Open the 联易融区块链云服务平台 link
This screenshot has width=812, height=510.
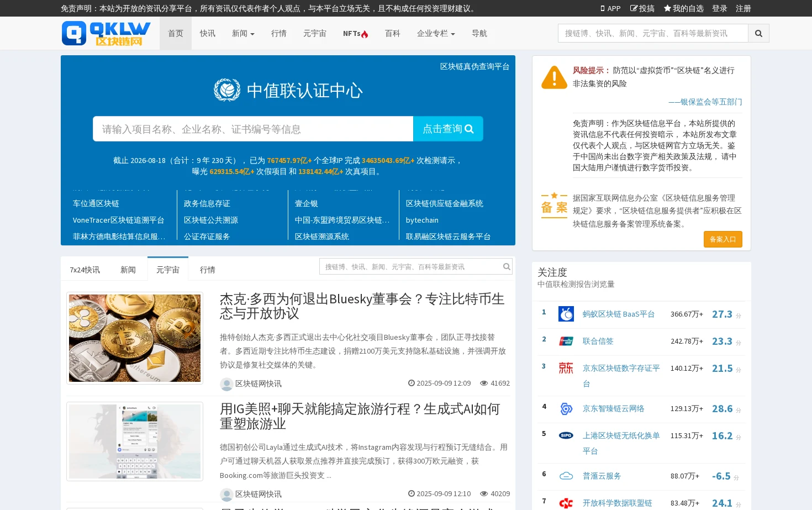click(449, 236)
